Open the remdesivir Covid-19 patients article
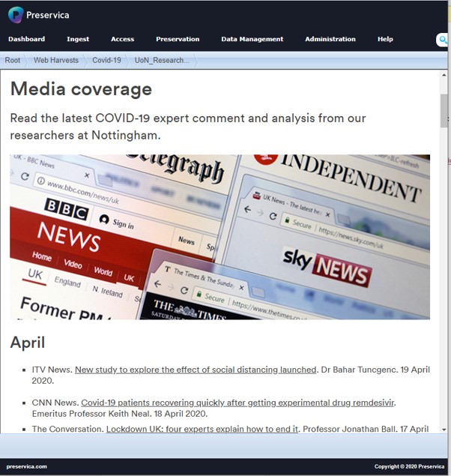 click(237, 403)
